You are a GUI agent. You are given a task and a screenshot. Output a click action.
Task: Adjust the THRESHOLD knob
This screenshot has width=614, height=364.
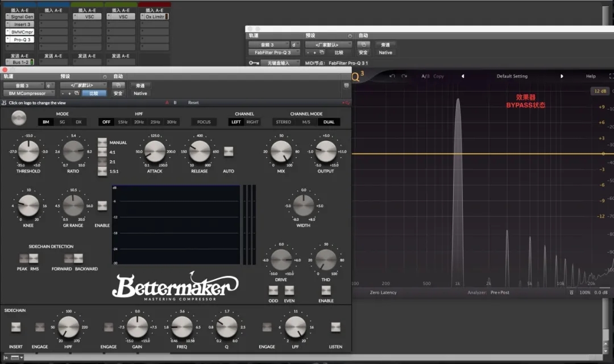click(x=28, y=151)
